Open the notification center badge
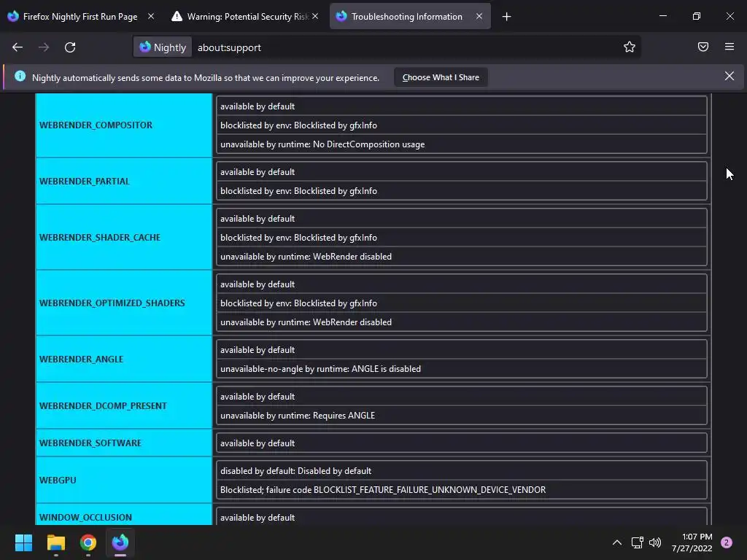This screenshot has width=747, height=560. coord(727,542)
